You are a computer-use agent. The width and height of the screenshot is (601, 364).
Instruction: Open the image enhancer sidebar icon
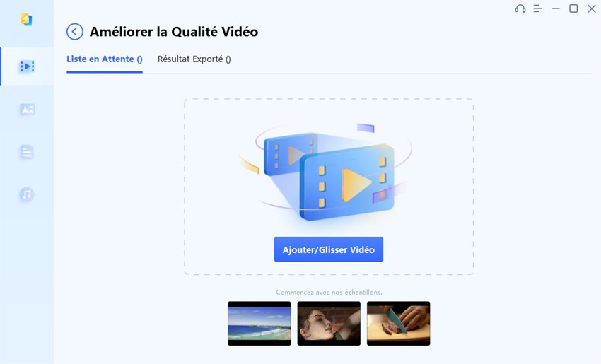click(x=27, y=110)
